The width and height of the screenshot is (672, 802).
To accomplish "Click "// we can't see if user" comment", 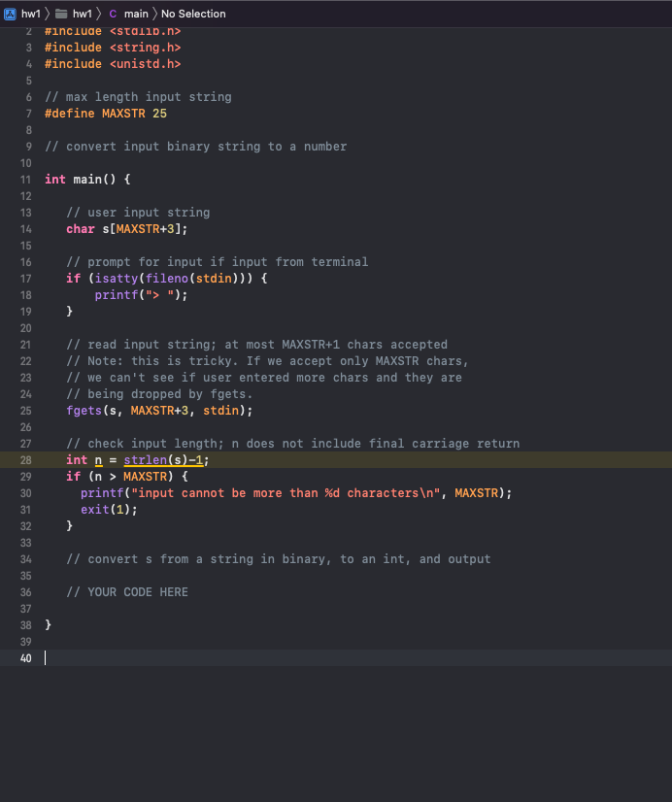I will click(264, 378).
